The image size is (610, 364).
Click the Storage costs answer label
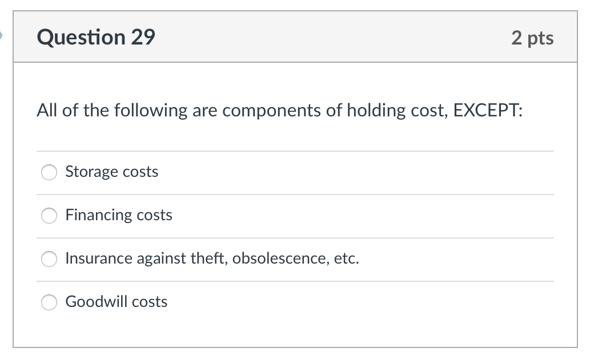(111, 172)
